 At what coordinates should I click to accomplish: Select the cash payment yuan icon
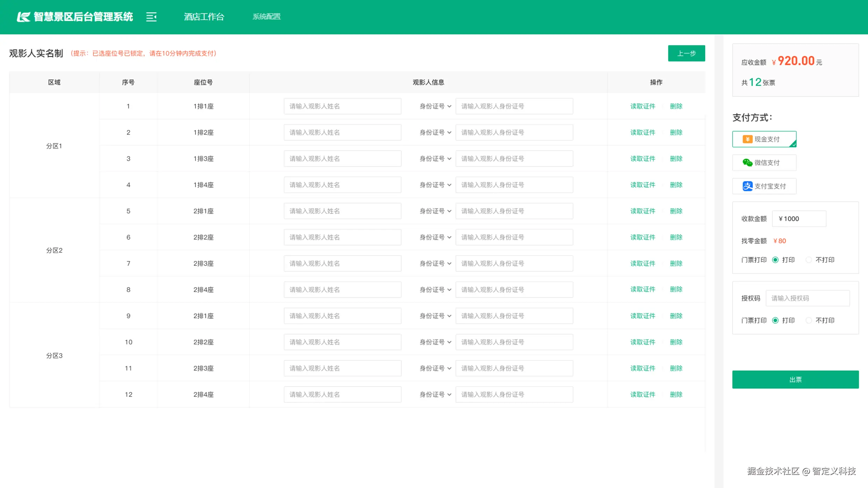click(747, 139)
